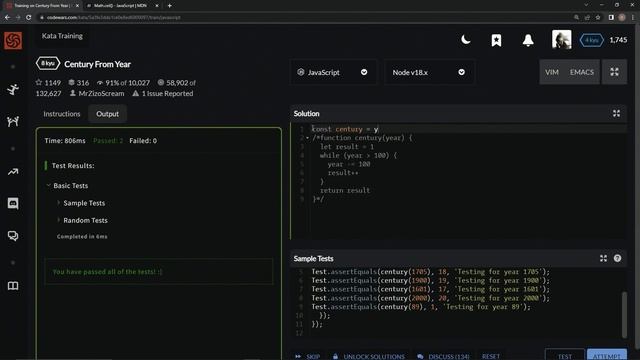
Task: Open notifications bell icon
Action: tap(528, 40)
